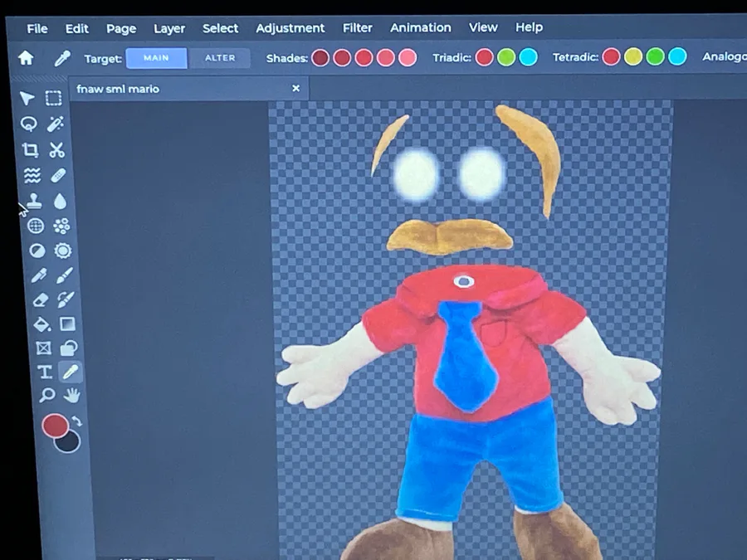
Task: Select the Text tool
Action: pyautogui.click(x=45, y=372)
